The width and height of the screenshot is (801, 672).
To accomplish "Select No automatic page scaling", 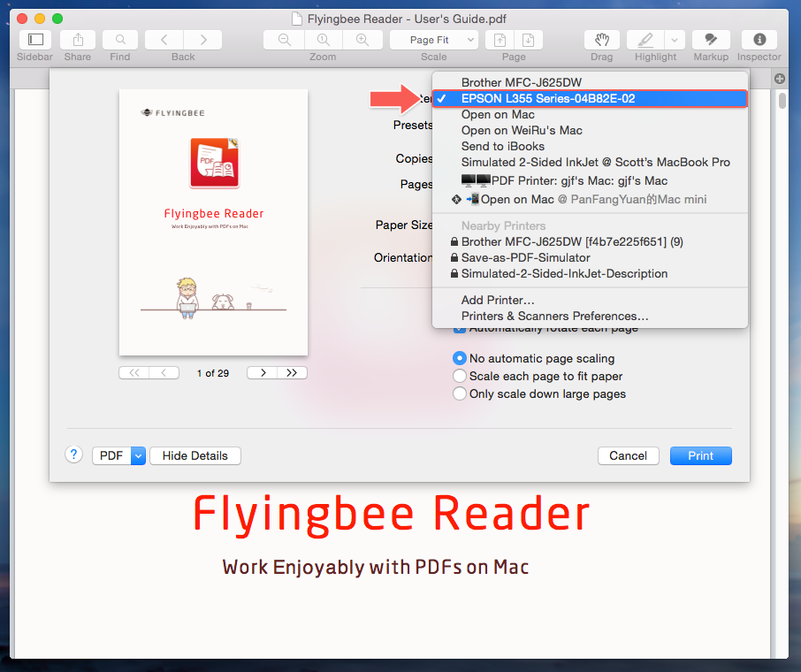I will coord(460,358).
